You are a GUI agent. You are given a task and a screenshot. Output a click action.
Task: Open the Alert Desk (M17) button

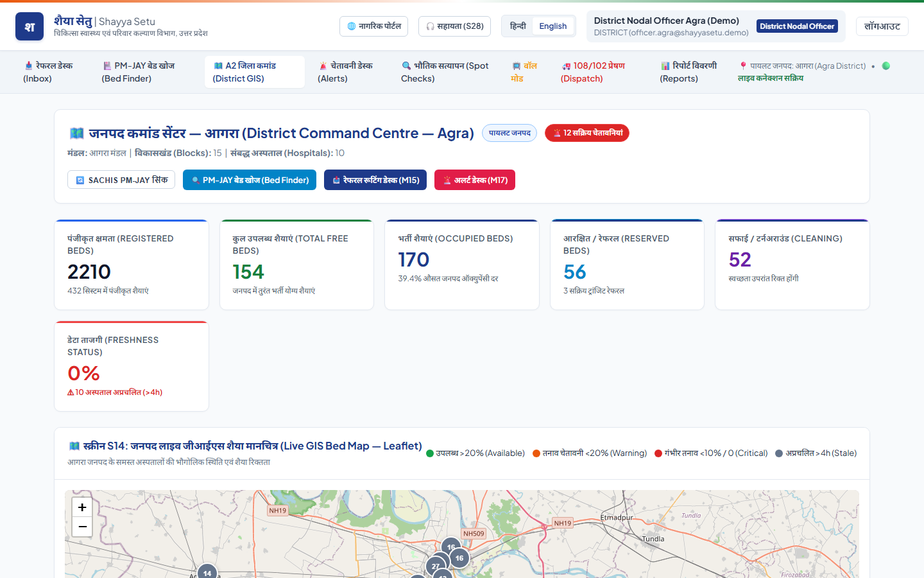click(475, 180)
